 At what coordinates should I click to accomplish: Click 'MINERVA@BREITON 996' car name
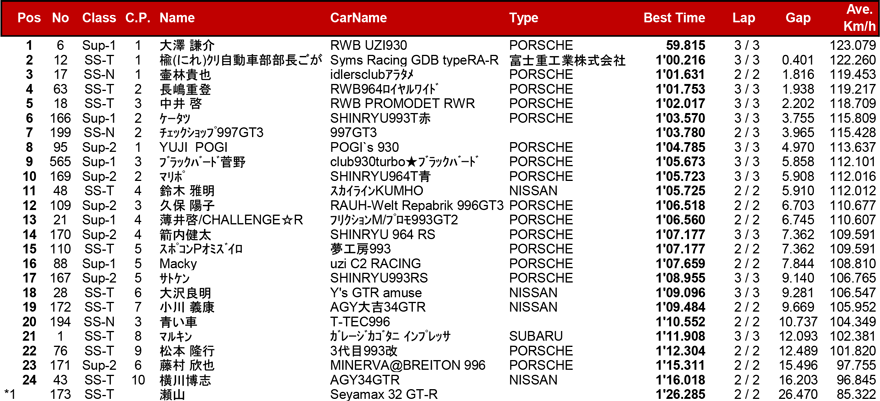[x=407, y=367]
